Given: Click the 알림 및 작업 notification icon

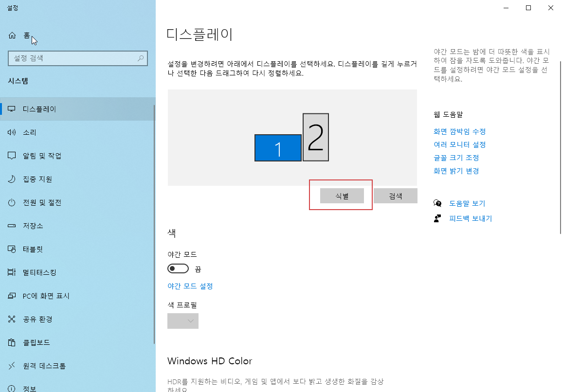Looking at the screenshot, I should tap(12, 156).
